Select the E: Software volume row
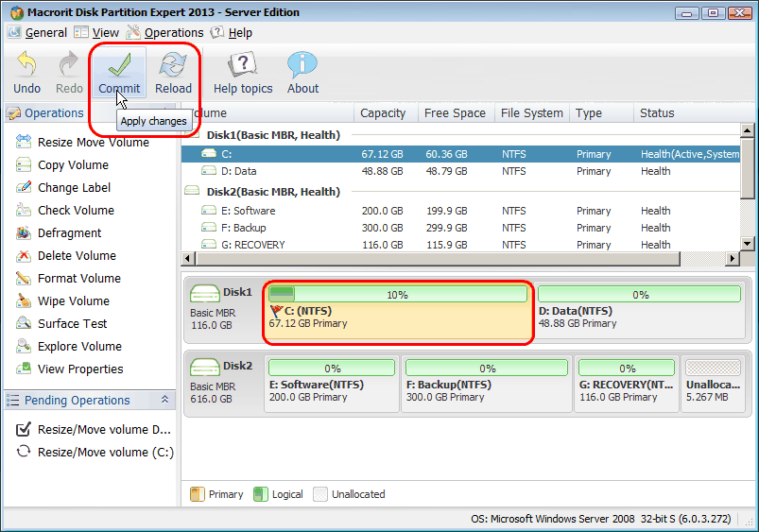This screenshot has height=532, width=759. [460, 211]
